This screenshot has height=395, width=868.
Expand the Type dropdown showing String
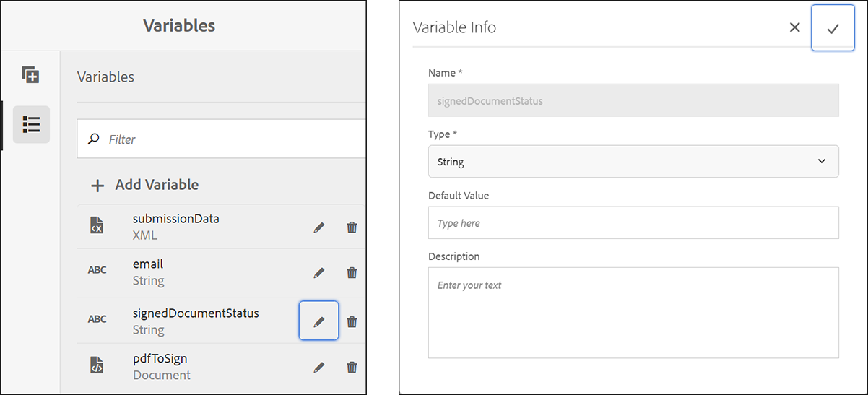coord(633,162)
